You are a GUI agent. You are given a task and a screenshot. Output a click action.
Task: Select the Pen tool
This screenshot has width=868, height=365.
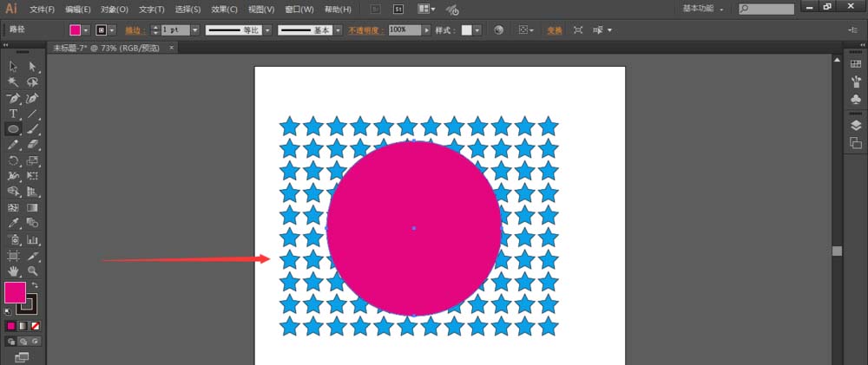(x=14, y=99)
